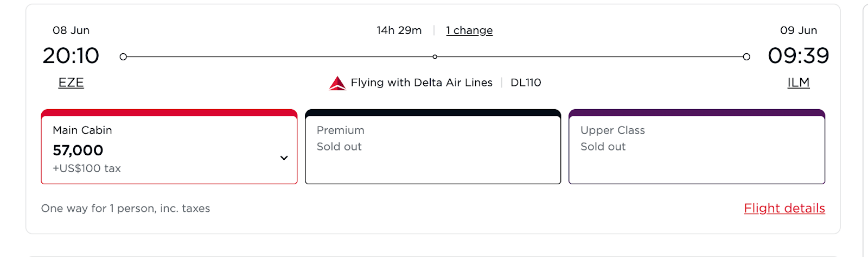The height and width of the screenshot is (257, 868).
Task: Click the destination circle on route line
Action: tap(746, 57)
